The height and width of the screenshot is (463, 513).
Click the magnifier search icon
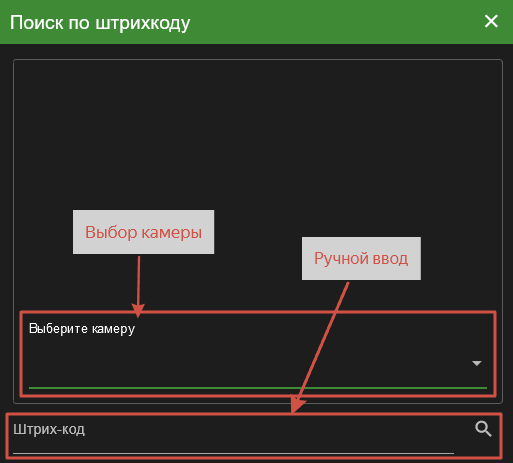pyautogui.click(x=483, y=429)
